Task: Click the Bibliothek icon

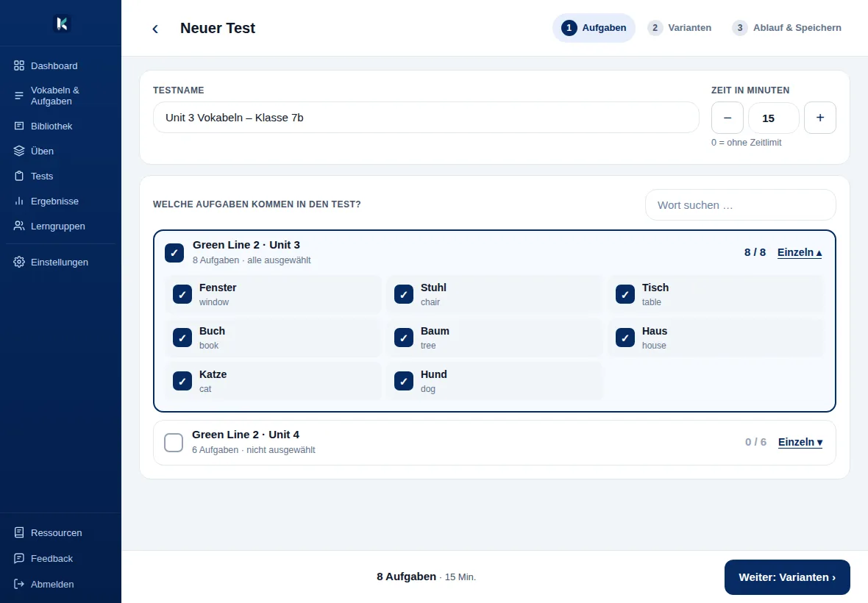Action: pyautogui.click(x=19, y=126)
